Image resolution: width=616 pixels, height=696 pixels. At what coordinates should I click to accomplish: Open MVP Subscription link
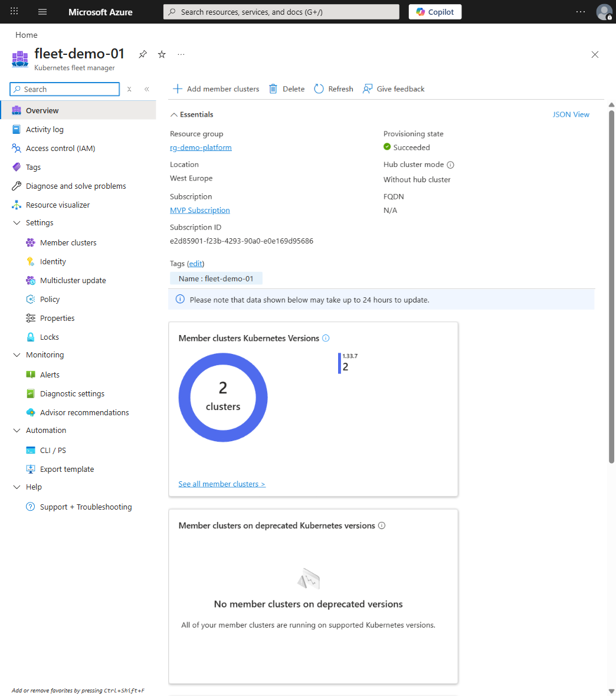pos(200,211)
